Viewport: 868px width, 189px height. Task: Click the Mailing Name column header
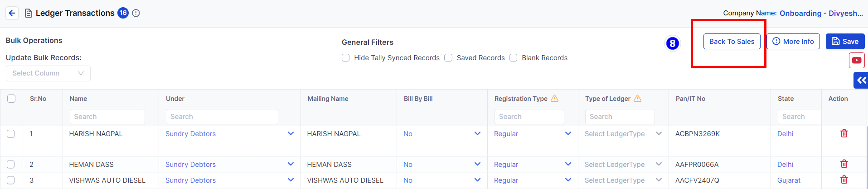[x=328, y=99]
